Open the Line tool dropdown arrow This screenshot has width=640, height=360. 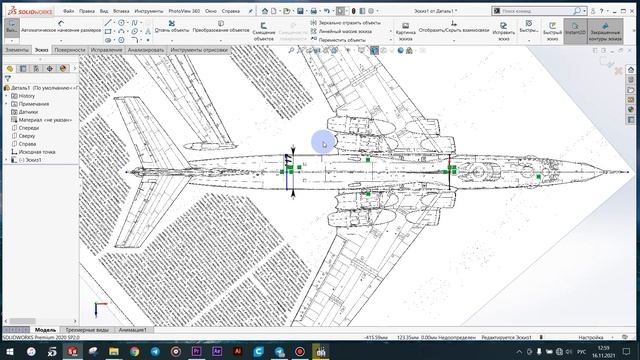pyautogui.click(x=114, y=23)
